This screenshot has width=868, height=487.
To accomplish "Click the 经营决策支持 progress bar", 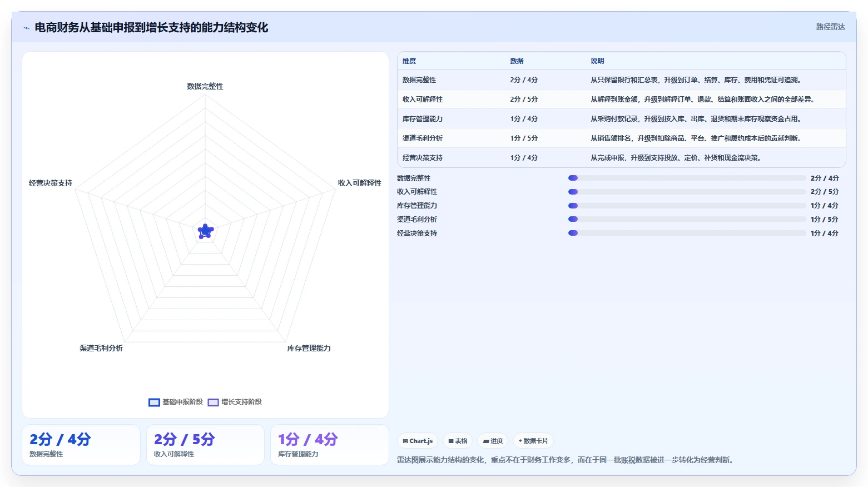I will click(x=687, y=233).
